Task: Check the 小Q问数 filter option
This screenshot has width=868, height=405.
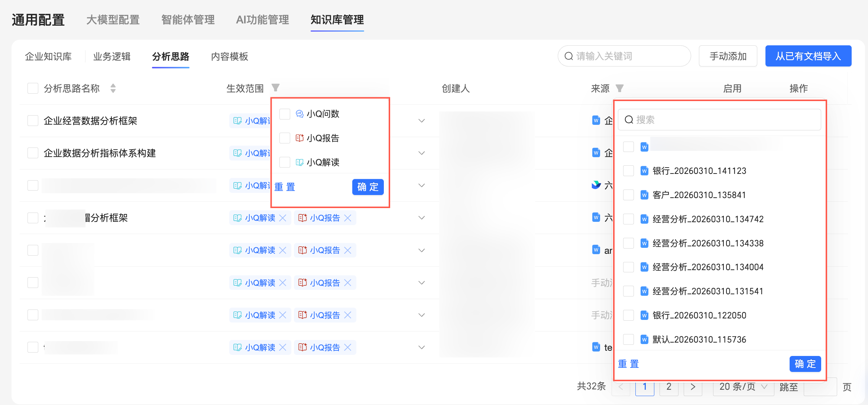Action: 285,114
